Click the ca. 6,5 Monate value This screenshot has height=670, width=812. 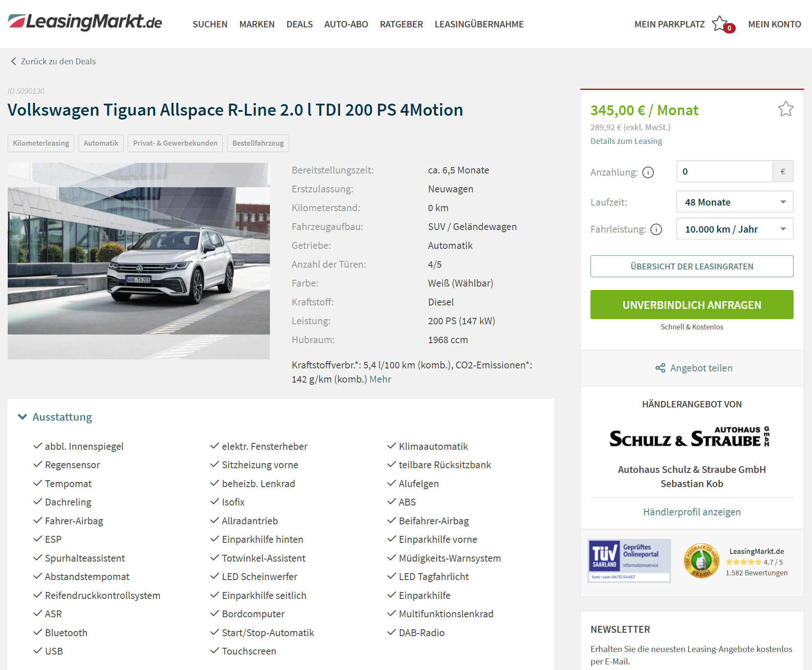[x=458, y=170]
